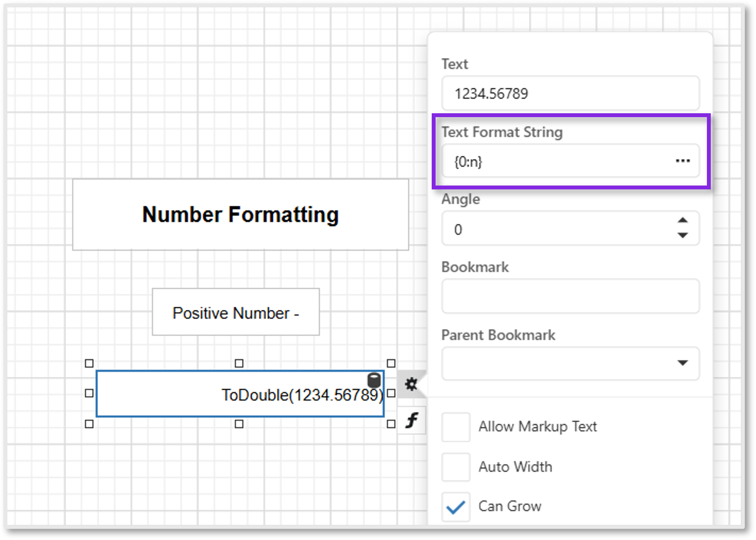Click the middle-left resize handle of label

[x=89, y=393]
